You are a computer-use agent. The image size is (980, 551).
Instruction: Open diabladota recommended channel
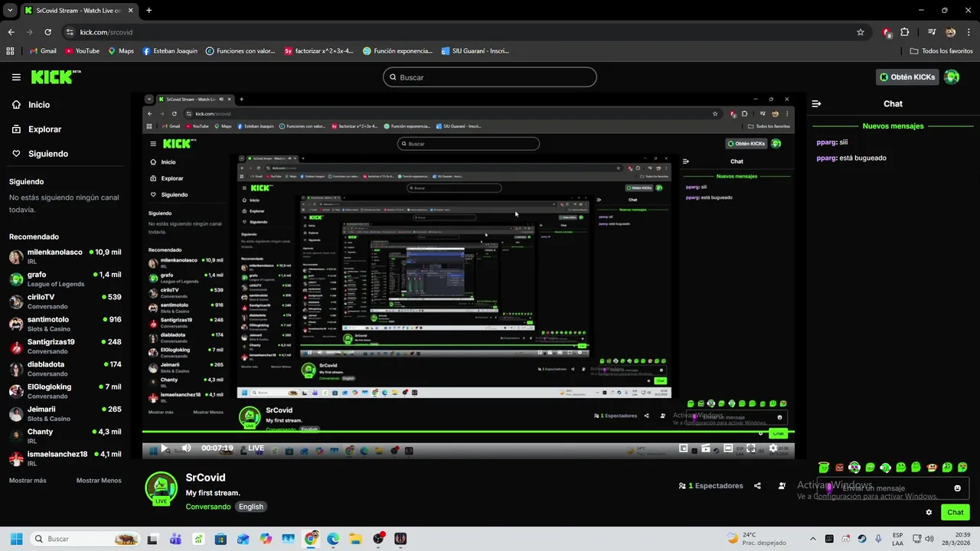65,369
